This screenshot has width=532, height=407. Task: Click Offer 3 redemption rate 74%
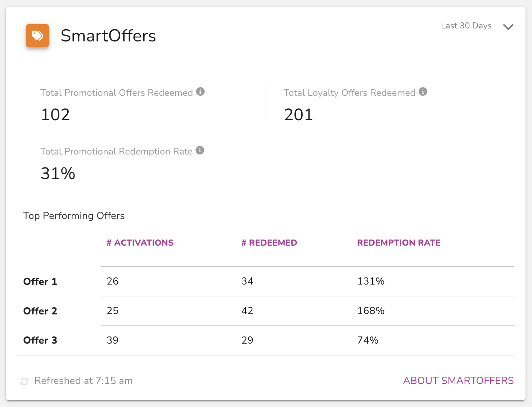[x=368, y=340]
